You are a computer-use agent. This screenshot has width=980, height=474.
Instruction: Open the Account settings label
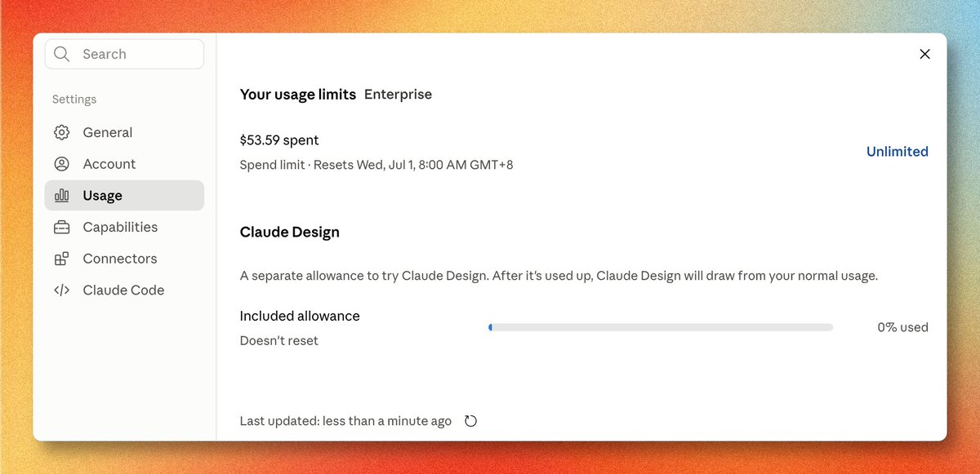pyautogui.click(x=109, y=164)
